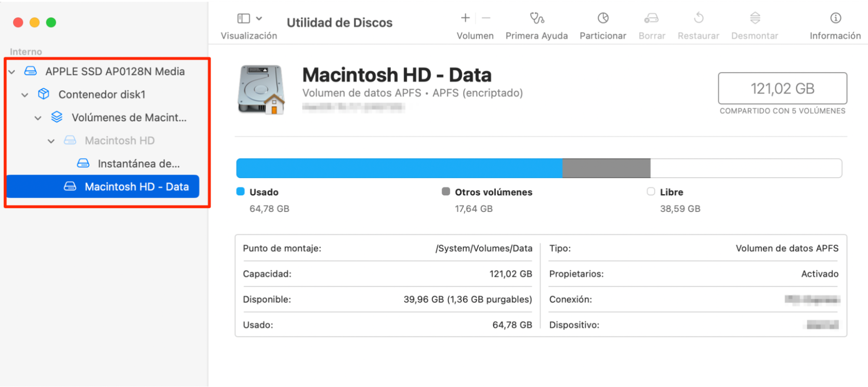Expand the Visualización dropdown chevron

tap(259, 18)
